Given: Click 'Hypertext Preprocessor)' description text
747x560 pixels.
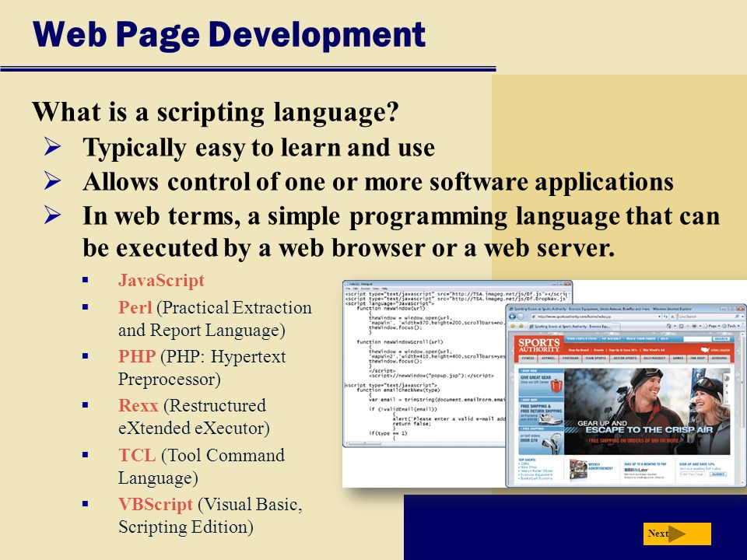Looking at the screenshot, I should pos(202,368).
